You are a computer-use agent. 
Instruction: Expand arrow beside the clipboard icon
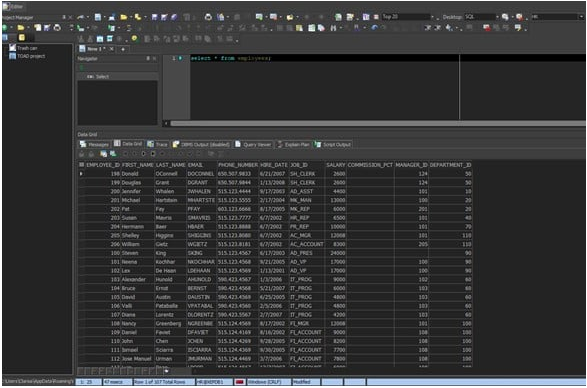click(228, 17)
